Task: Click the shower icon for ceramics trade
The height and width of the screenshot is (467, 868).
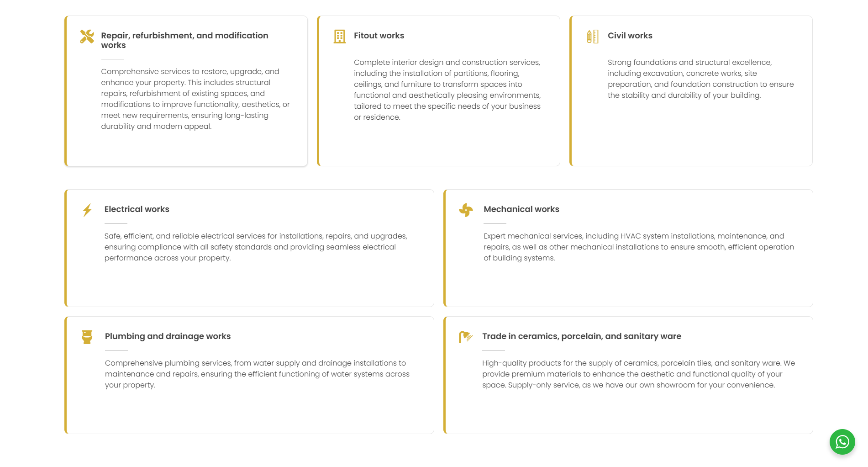Action: (x=466, y=337)
